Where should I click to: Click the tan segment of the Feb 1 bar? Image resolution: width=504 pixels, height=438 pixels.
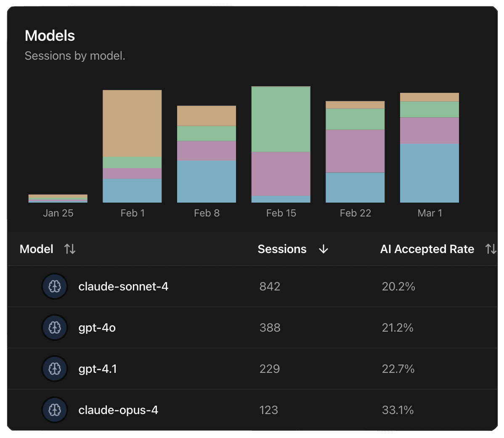(132, 124)
